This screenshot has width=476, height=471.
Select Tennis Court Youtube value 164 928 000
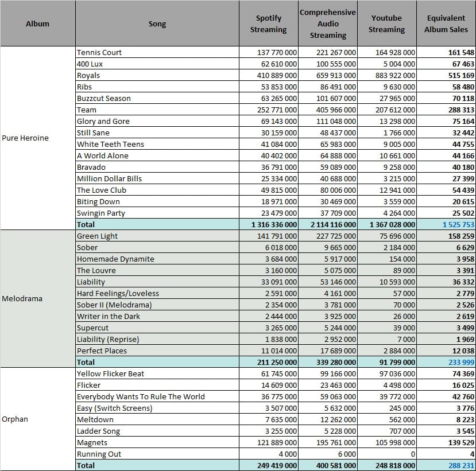click(x=387, y=52)
